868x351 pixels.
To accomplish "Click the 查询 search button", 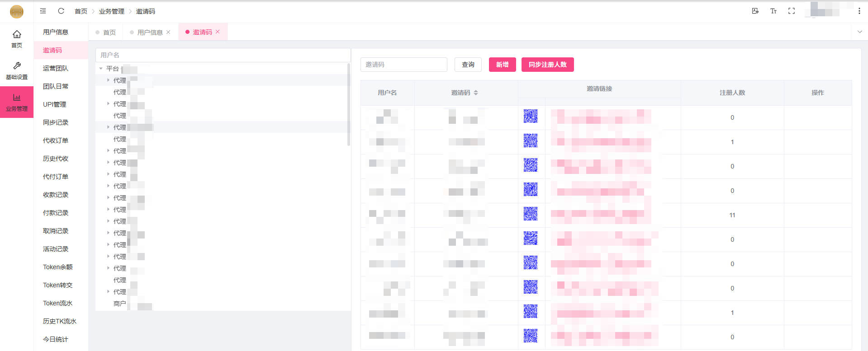I will (468, 65).
